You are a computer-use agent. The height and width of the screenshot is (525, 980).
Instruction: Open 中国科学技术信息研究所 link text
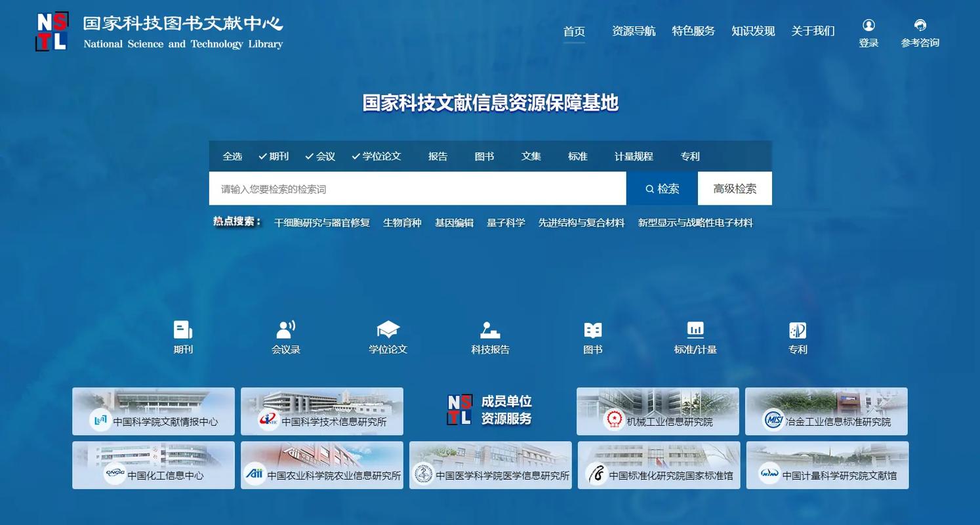tap(334, 421)
